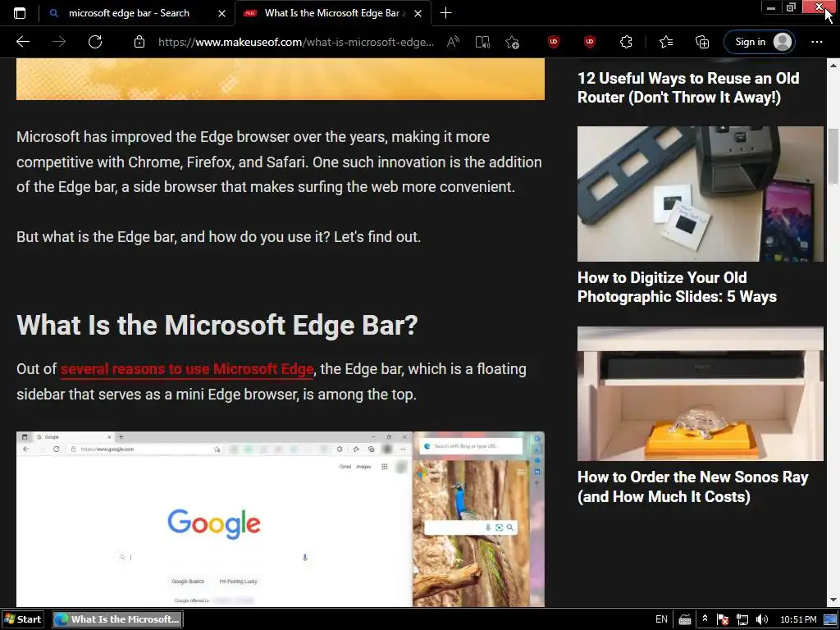
Task: Activate Read aloud icon
Action: coord(453,42)
